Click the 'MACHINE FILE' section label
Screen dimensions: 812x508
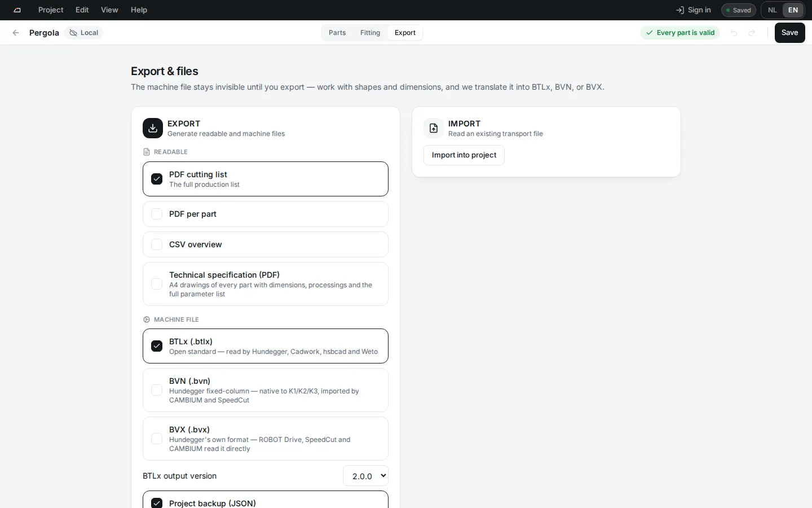pos(176,319)
